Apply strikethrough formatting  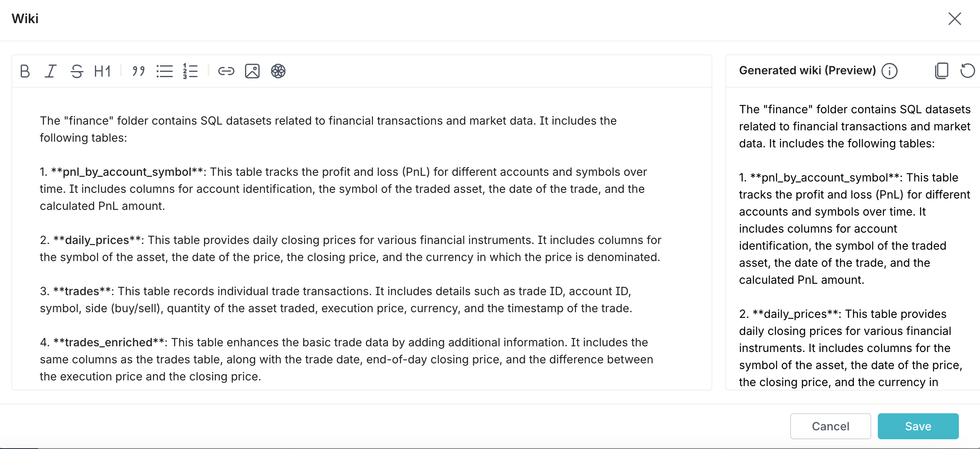[77, 71]
